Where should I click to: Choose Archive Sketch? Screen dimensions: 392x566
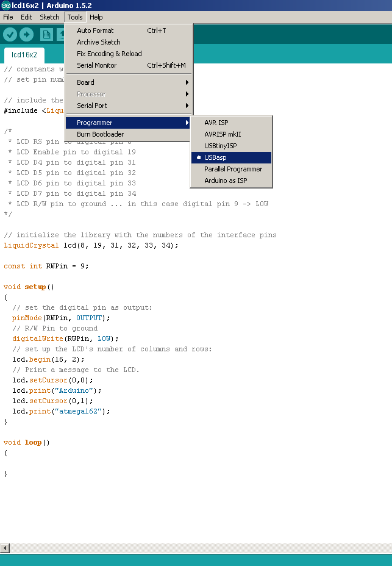(129, 42)
